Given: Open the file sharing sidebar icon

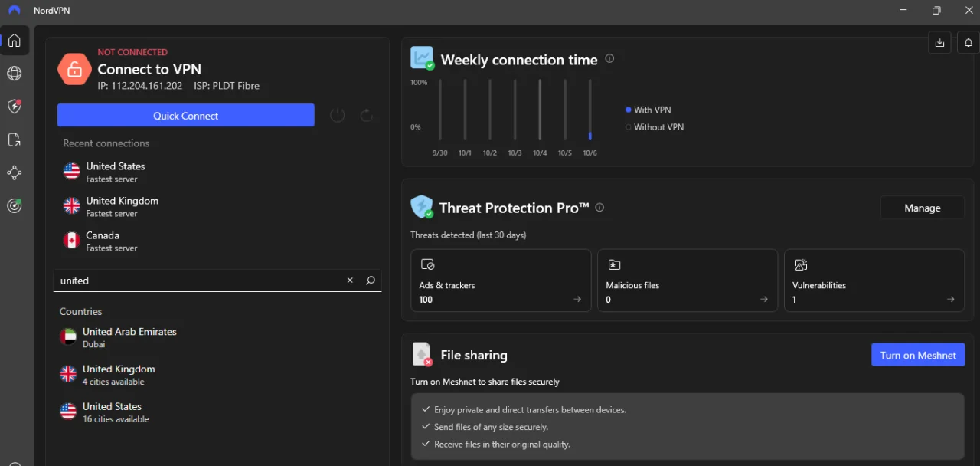Looking at the screenshot, I should click(14, 139).
